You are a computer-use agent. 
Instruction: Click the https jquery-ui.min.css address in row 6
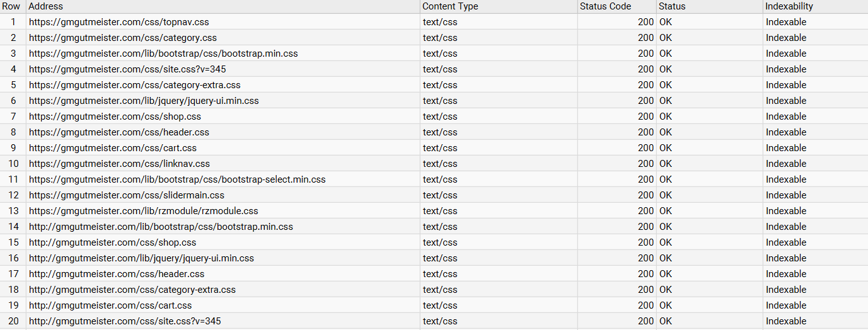tap(144, 101)
